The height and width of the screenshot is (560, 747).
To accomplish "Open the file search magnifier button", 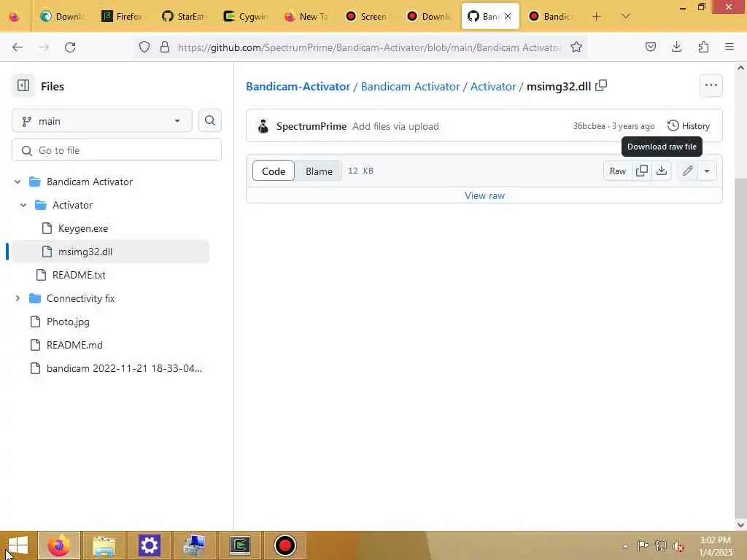I will point(209,121).
